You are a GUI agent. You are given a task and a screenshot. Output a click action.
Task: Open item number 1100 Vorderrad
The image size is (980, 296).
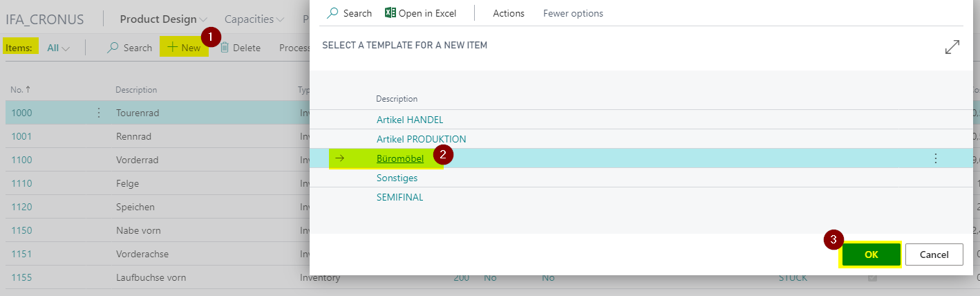coord(21,160)
